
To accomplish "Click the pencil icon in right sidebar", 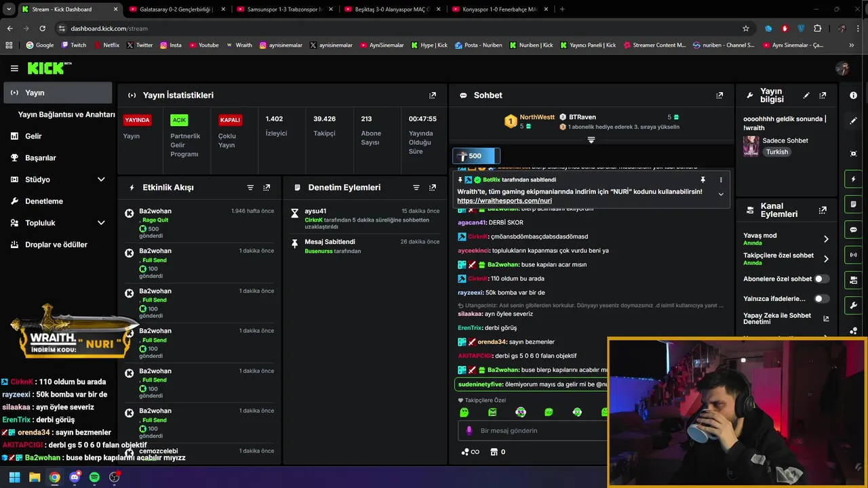I will click(x=853, y=121).
